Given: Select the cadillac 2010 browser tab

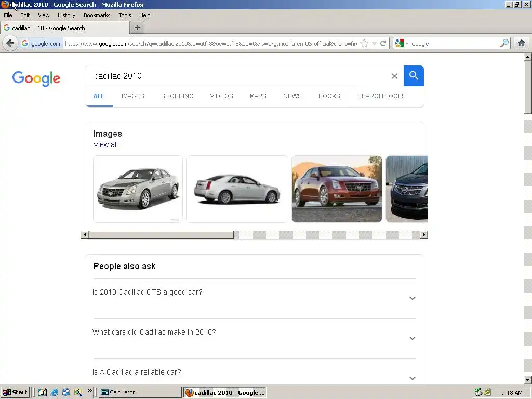Looking at the screenshot, I should 64,28.
